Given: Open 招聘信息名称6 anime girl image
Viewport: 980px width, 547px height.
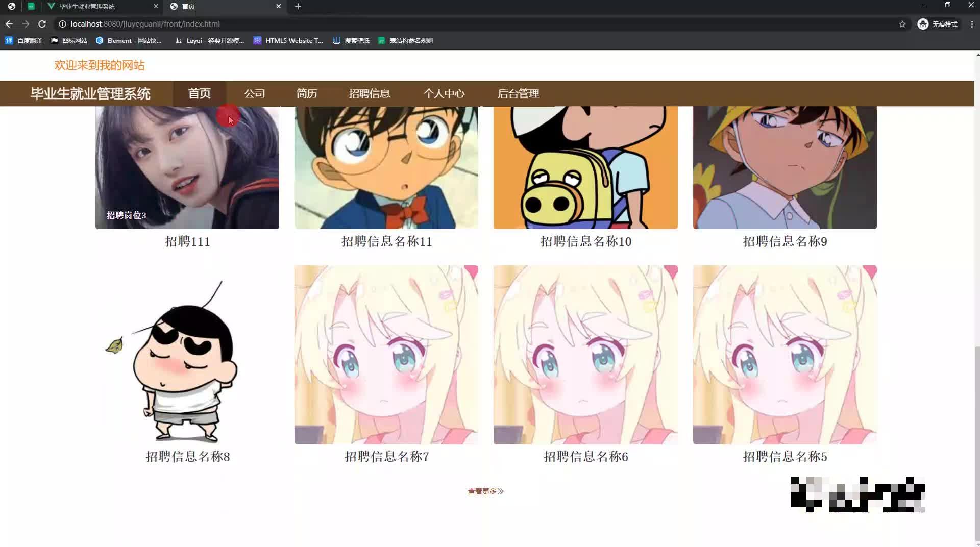Looking at the screenshot, I should [x=585, y=355].
